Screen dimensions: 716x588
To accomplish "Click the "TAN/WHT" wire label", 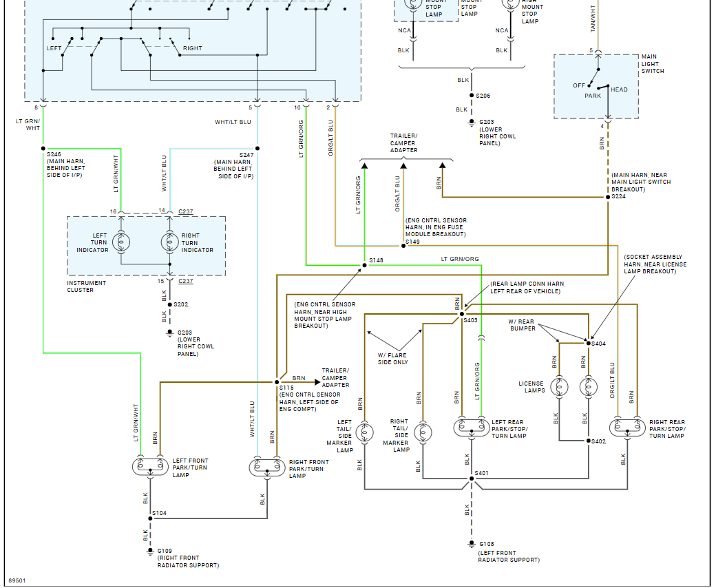I will [x=593, y=19].
